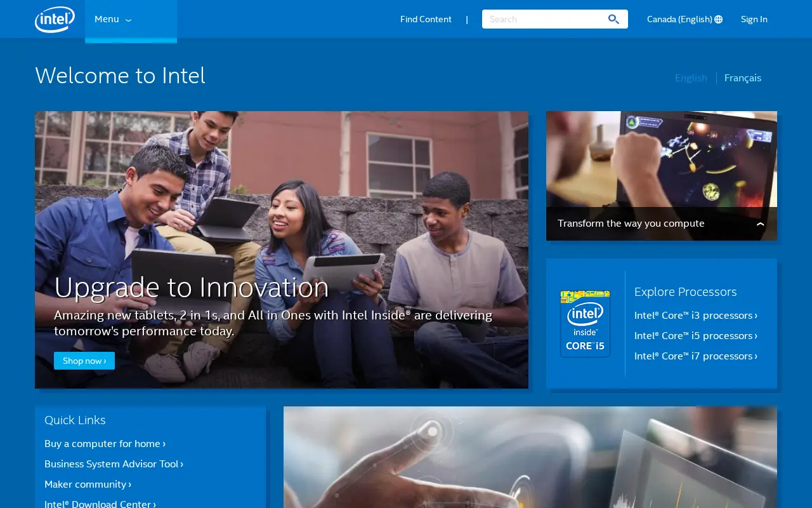Expand the Menu dropdown
Screen dimensions: 812x508
[131, 19]
